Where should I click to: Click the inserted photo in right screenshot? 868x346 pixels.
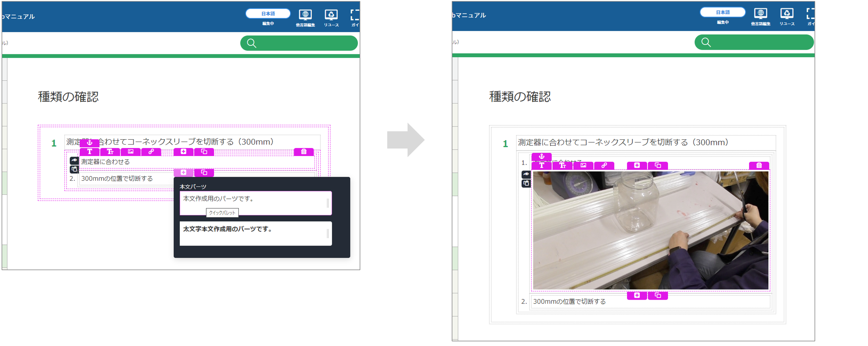pyautogui.click(x=650, y=230)
